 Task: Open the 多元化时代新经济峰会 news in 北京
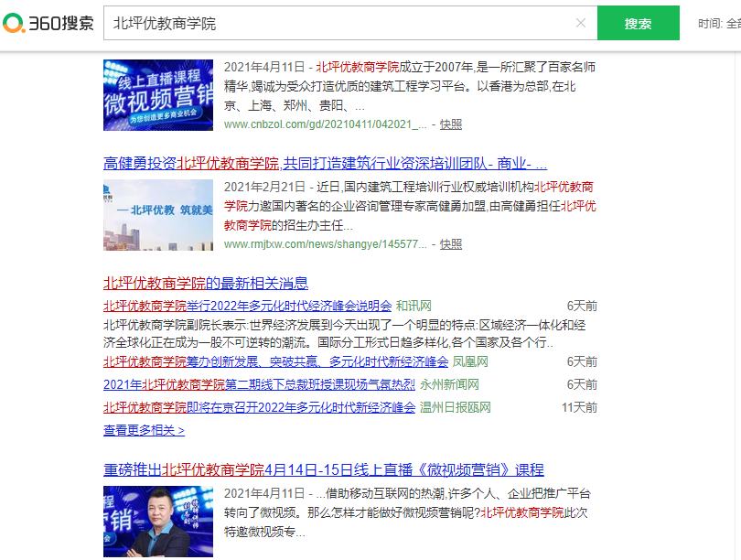tap(263, 407)
